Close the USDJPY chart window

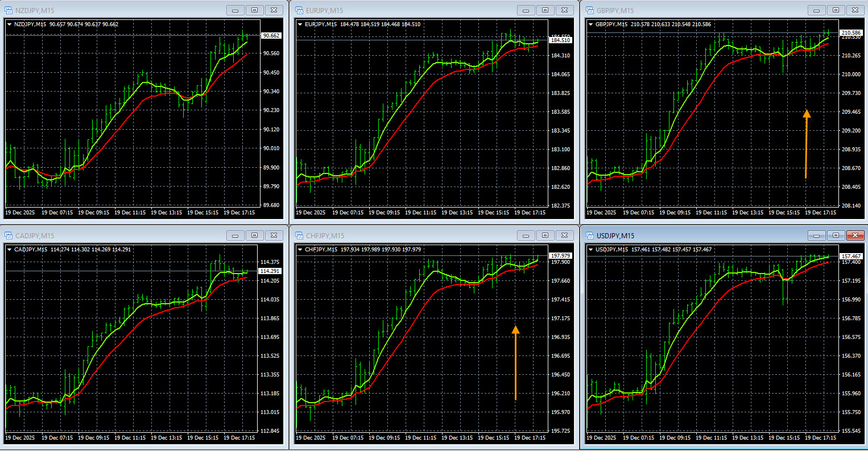click(854, 235)
